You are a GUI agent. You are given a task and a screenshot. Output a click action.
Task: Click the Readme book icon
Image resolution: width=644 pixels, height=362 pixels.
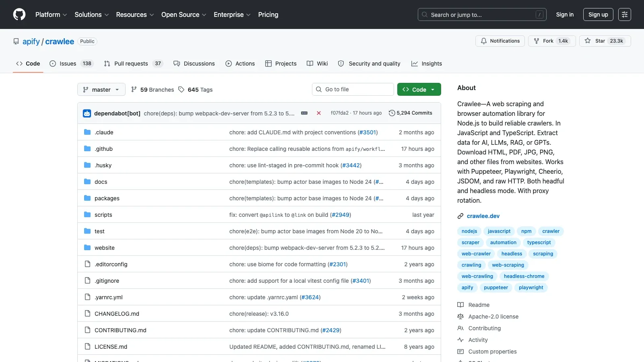460,305
